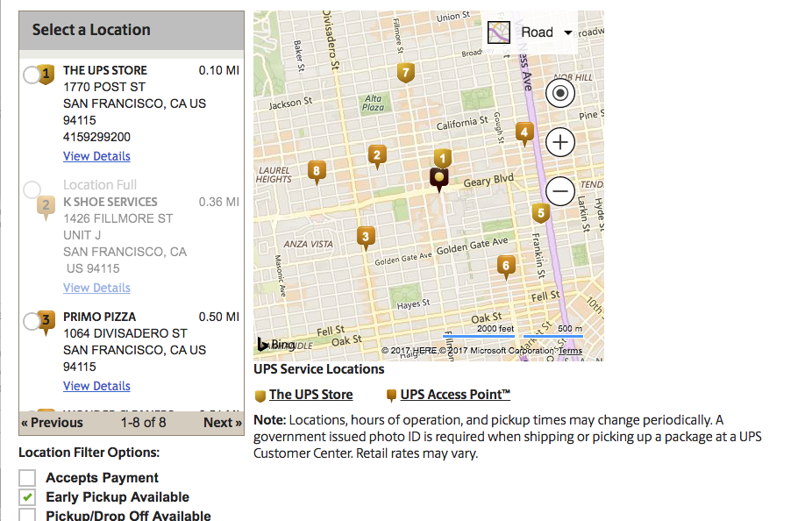This screenshot has width=812, height=521.
Task: Zoom in the map with plus button
Action: coord(560,142)
